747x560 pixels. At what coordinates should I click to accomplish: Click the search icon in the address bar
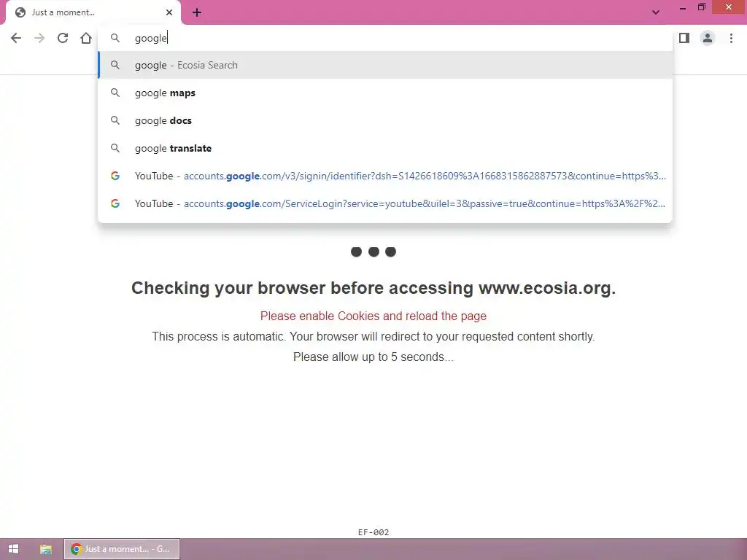(115, 38)
